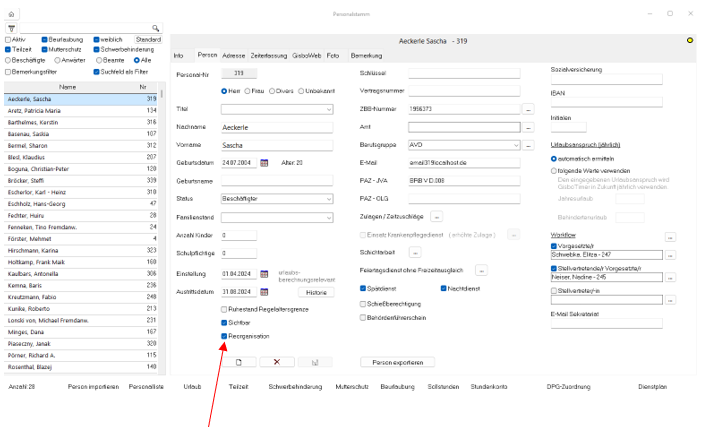
Task: Click the Historie button
Action: 316,292
